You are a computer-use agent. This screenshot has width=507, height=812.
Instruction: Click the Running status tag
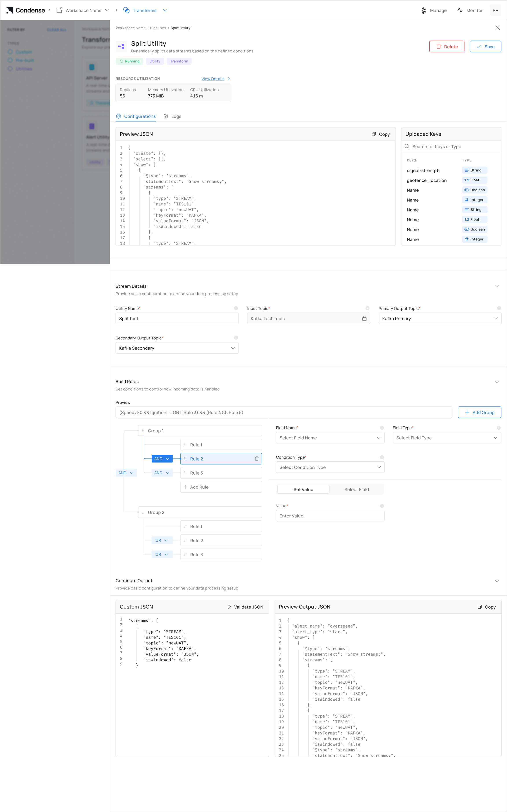tap(129, 61)
